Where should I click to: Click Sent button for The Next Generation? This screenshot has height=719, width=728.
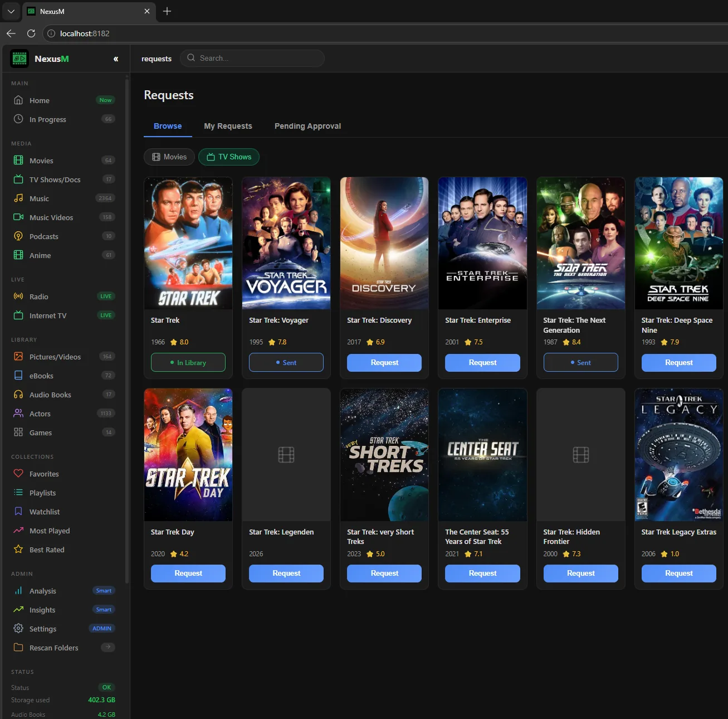[x=581, y=363]
